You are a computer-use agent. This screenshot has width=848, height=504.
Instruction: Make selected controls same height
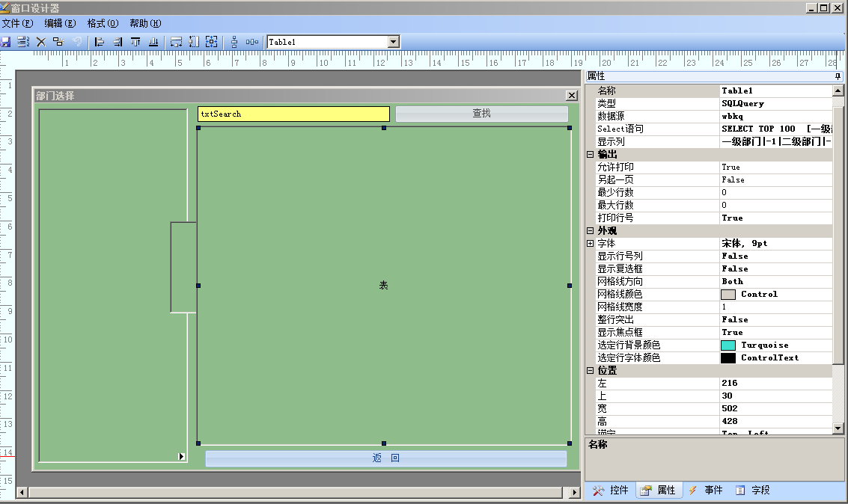pos(194,42)
